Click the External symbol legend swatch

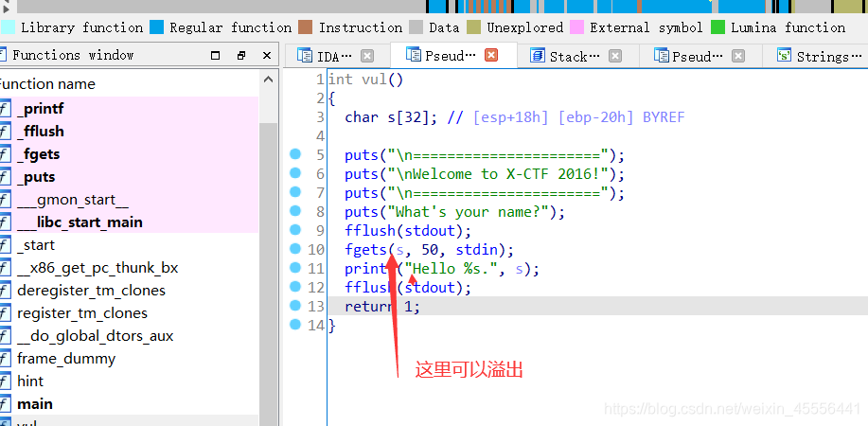(576, 27)
